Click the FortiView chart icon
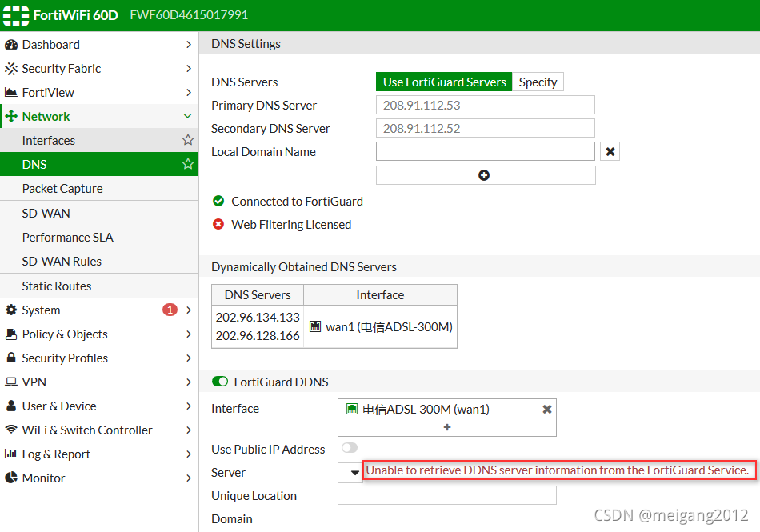The height and width of the screenshot is (532, 760). pyautogui.click(x=10, y=92)
